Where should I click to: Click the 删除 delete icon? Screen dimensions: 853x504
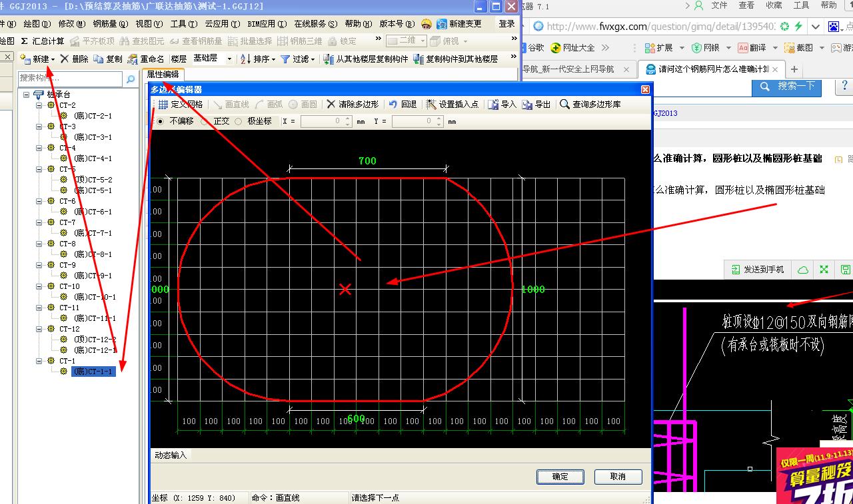pyautogui.click(x=65, y=59)
